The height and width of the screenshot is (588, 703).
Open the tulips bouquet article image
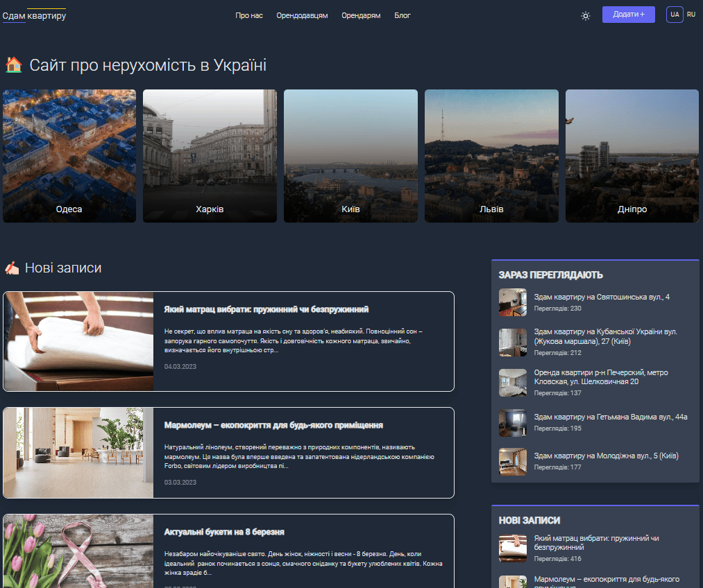(x=78, y=551)
